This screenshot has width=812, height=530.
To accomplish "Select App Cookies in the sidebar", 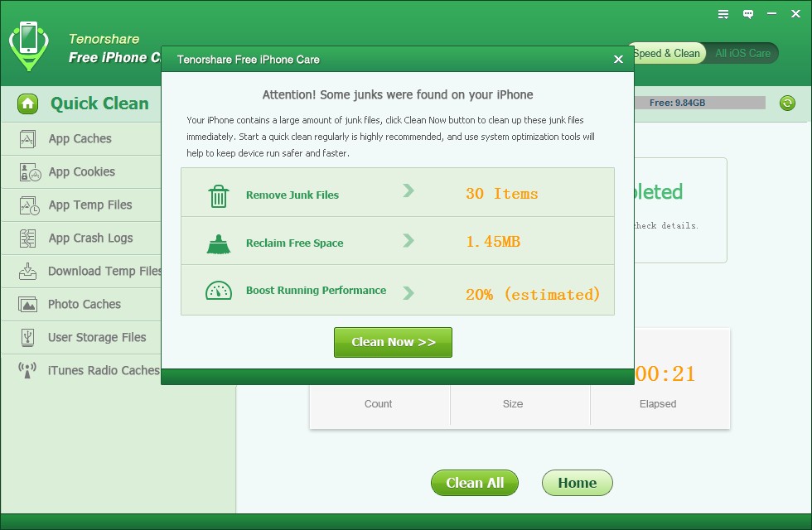I will tap(82, 172).
